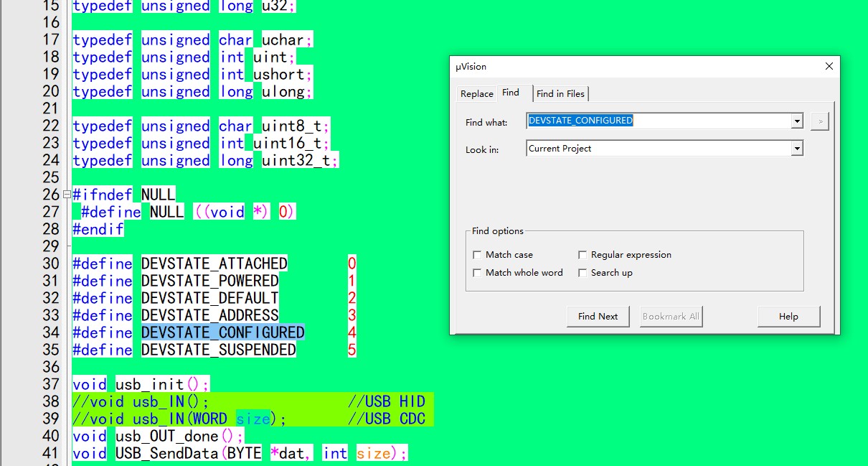Expand the Find what history dropdown
This screenshot has height=466, width=868.
pyautogui.click(x=796, y=121)
